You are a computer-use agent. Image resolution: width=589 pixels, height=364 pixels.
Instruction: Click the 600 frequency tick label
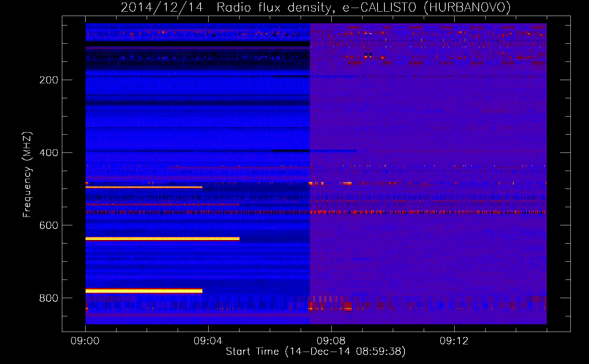(x=49, y=226)
